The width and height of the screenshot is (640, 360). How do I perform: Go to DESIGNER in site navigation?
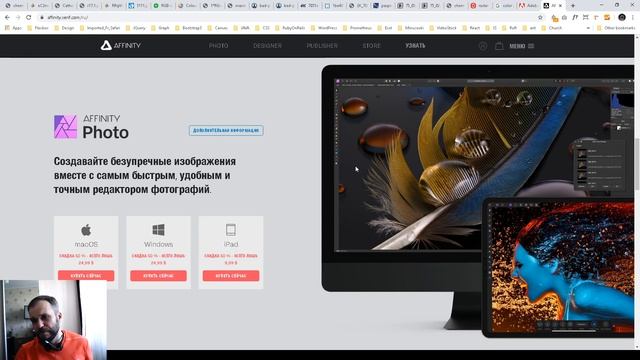click(x=267, y=46)
